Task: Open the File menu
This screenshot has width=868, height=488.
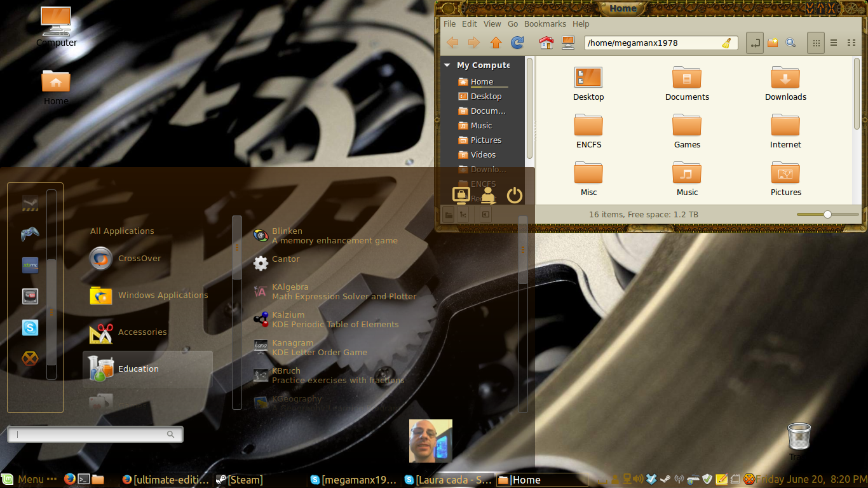Action: click(x=450, y=24)
